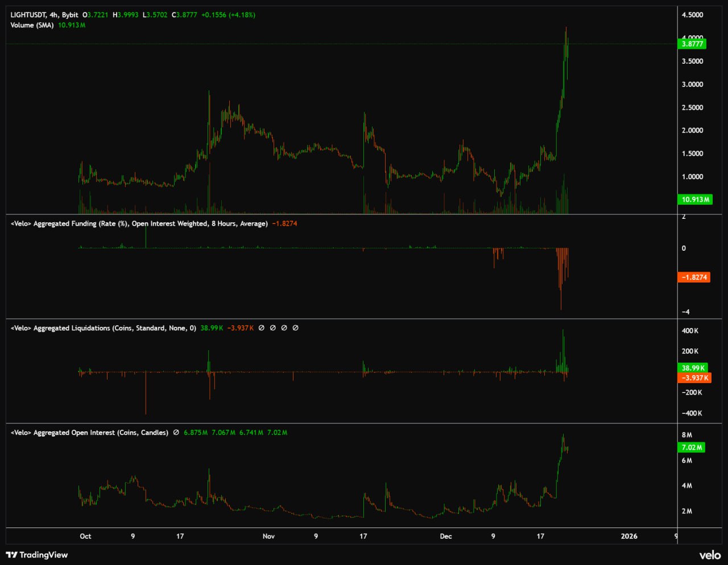Viewport: 728px width, 565px height.
Task: Click the orange -3.937K value in the Liquidations legend
Action: 241,328
